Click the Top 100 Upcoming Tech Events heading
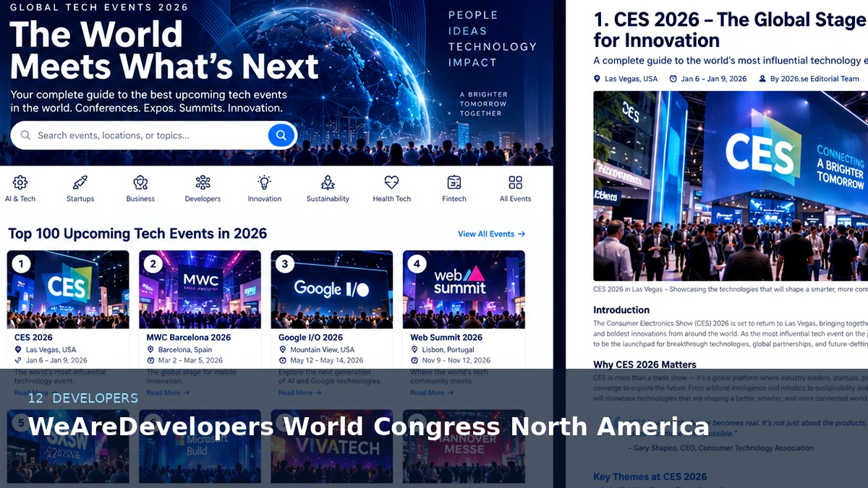Screen dimensions: 868x488 point(137,234)
